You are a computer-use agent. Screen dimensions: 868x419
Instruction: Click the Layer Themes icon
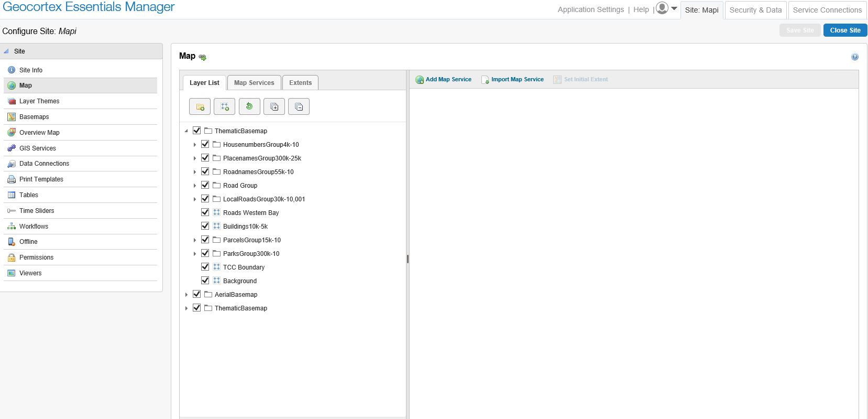pos(12,101)
